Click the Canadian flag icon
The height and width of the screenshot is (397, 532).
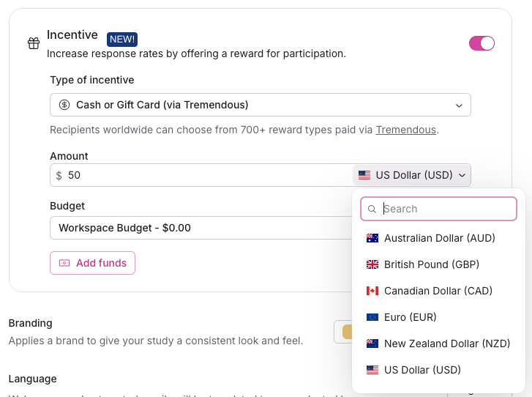click(372, 291)
